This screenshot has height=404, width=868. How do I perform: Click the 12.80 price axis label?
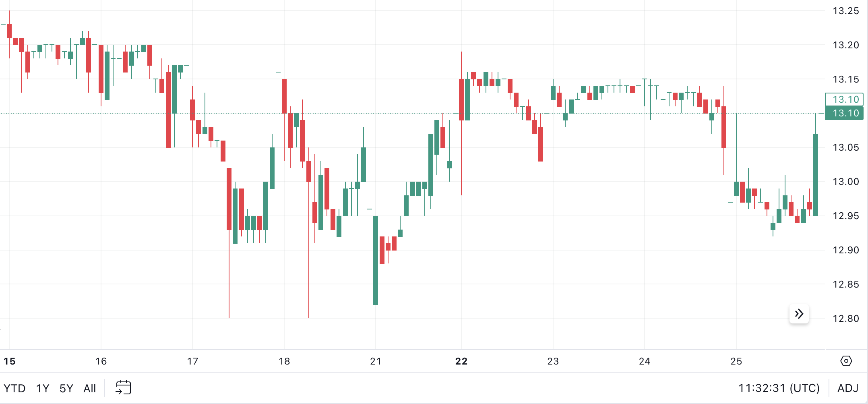pos(845,319)
